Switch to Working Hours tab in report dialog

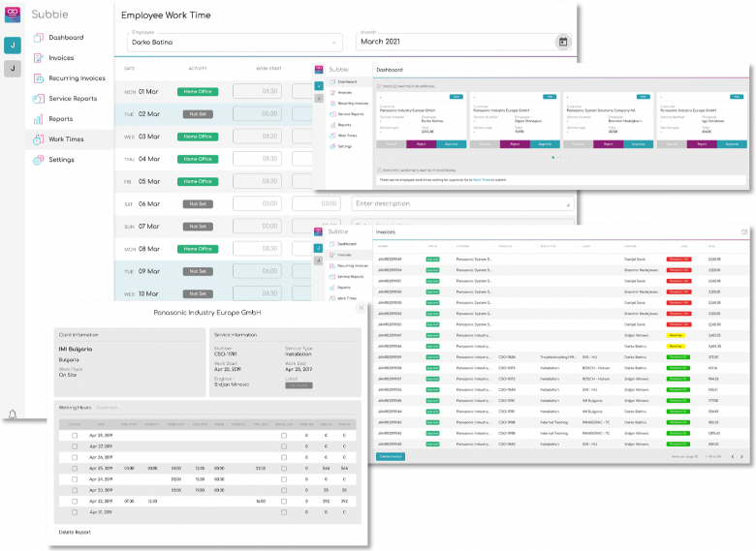click(75, 408)
